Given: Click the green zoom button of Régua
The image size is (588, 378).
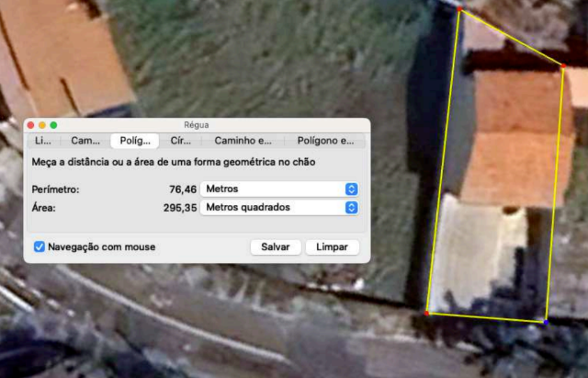Looking at the screenshot, I should click(54, 124).
